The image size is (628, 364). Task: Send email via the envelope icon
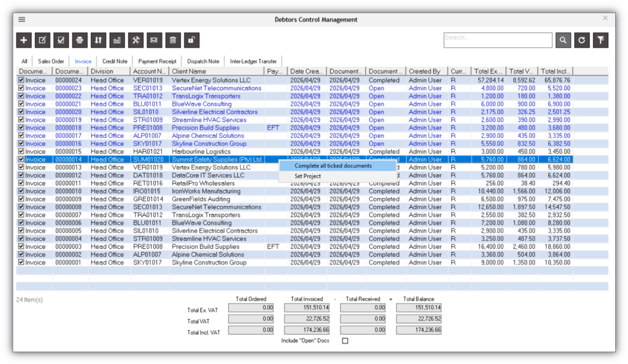click(154, 40)
